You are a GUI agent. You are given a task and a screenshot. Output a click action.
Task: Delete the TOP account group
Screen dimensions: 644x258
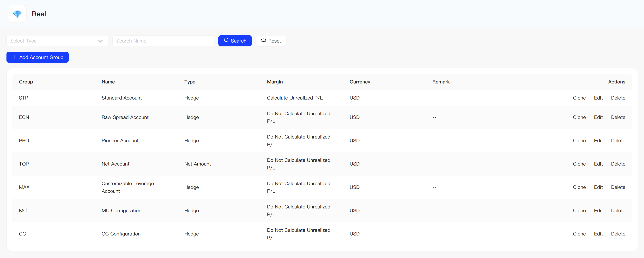[x=618, y=164]
